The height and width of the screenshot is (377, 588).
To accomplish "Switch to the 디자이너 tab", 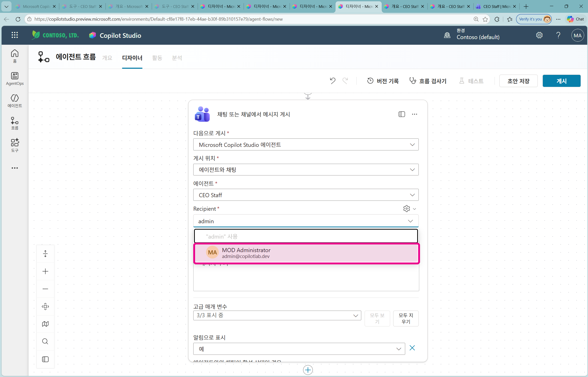I will tap(132, 58).
